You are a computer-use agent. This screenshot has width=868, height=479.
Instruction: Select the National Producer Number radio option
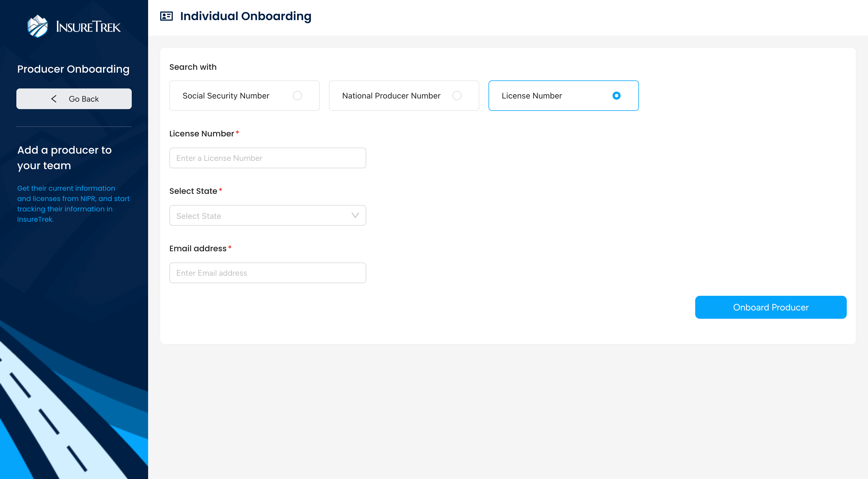pyautogui.click(x=457, y=96)
